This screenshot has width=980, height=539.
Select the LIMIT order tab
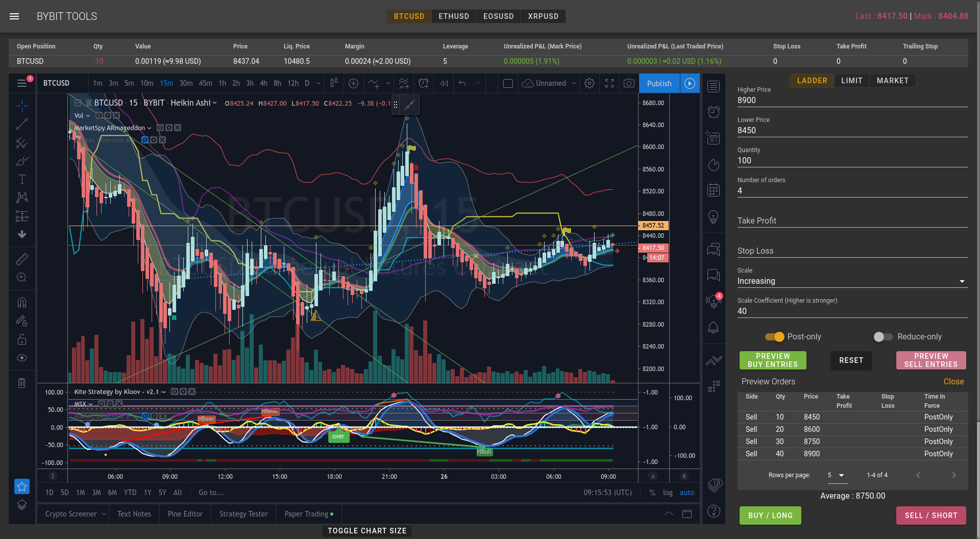852,81
